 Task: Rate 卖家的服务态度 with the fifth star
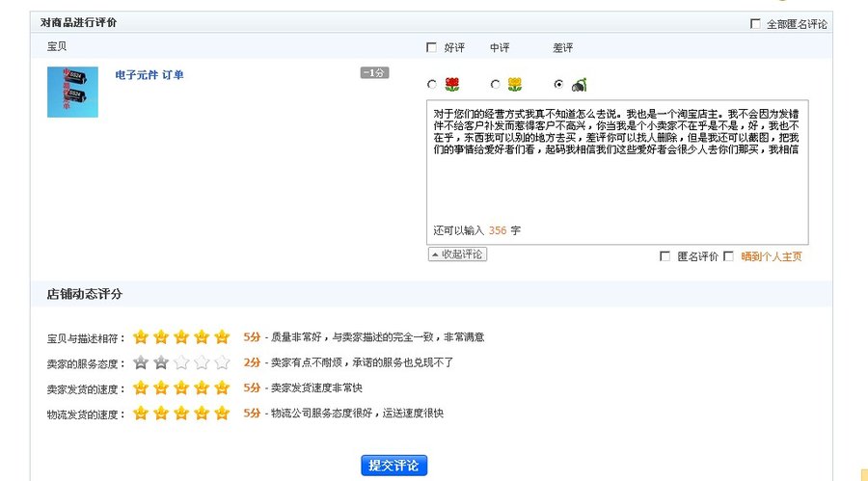[x=222, y=362]
